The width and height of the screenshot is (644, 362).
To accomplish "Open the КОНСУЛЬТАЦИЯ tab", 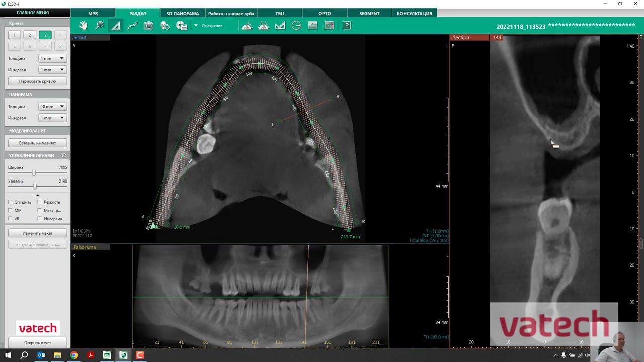I will [x=415, y=13].
